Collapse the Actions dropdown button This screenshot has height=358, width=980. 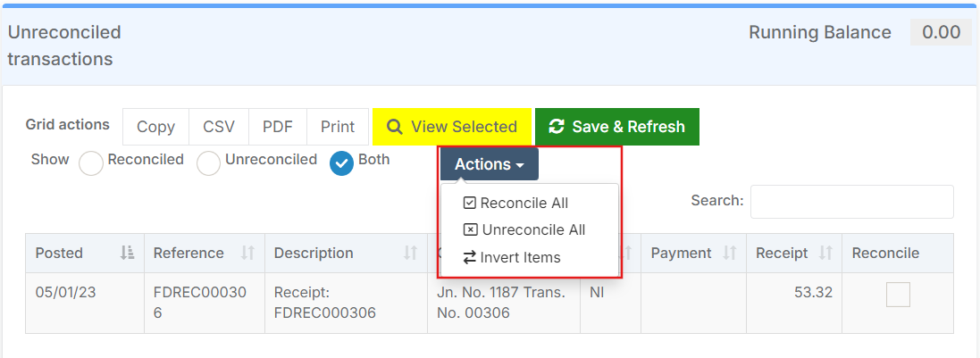pyautogui.click(x=489, y=164)
